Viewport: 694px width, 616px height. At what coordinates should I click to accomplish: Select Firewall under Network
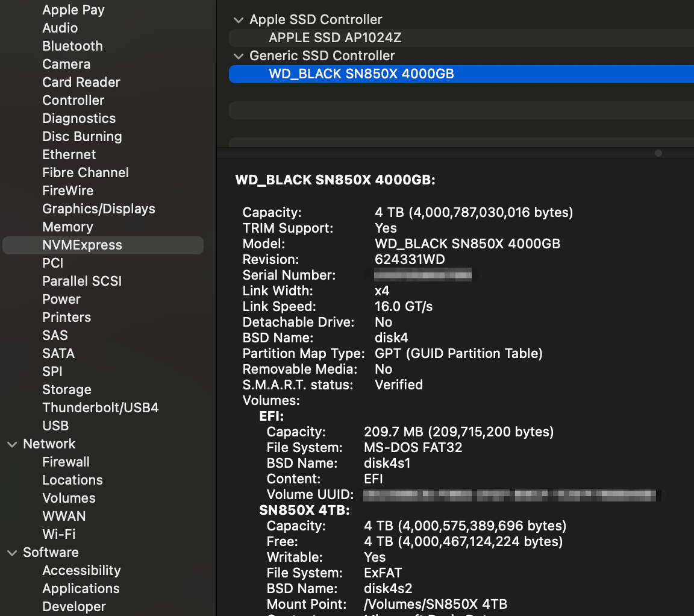pos(66,462)
